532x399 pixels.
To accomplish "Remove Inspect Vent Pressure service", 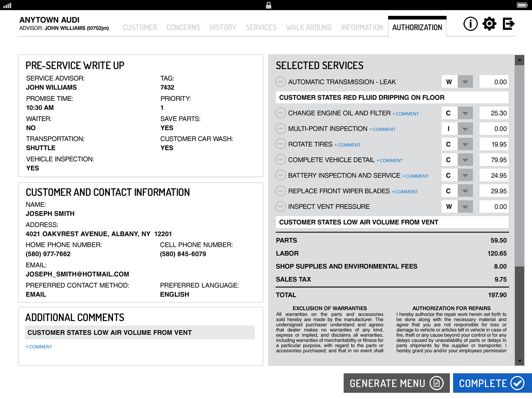I will pyautogui.click(x=280, y=206).
